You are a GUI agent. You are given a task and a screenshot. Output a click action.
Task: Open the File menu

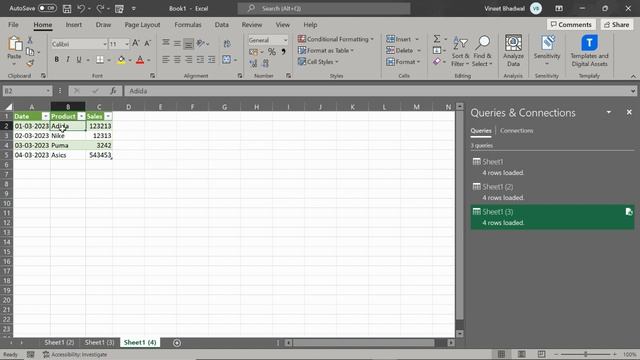pos(13,25)
